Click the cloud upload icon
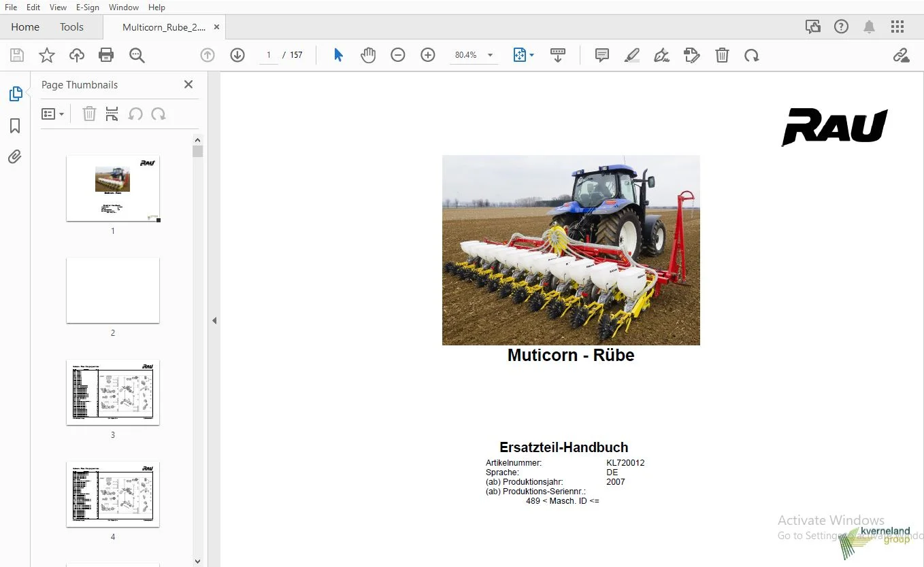The width and height of the screenshot is (924, 567). click(77, 55)
